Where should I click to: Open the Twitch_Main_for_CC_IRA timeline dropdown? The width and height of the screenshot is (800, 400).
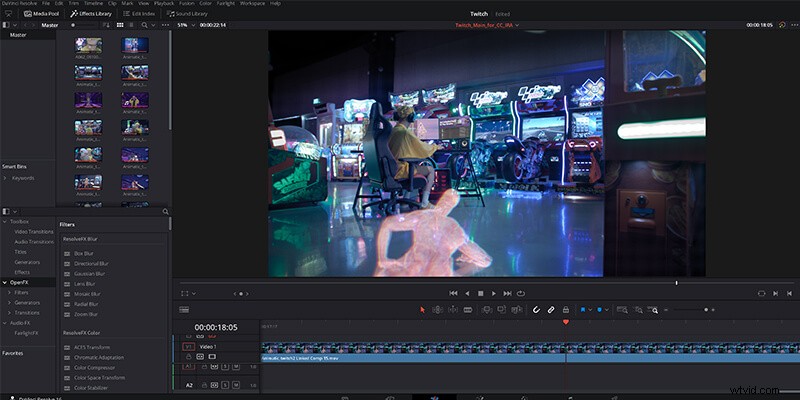pyautogui.click(x=487, y=25)
